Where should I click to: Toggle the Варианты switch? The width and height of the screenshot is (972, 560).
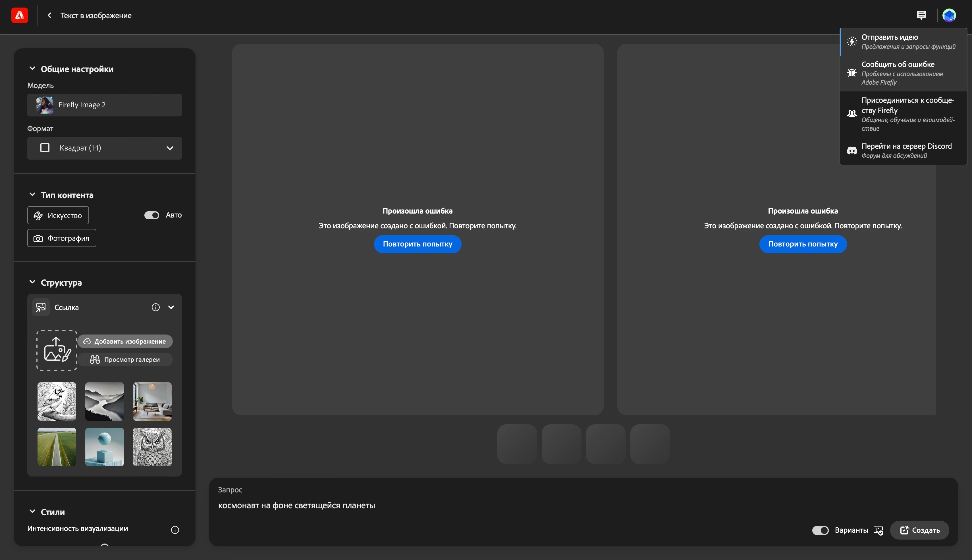click(820, 530)
